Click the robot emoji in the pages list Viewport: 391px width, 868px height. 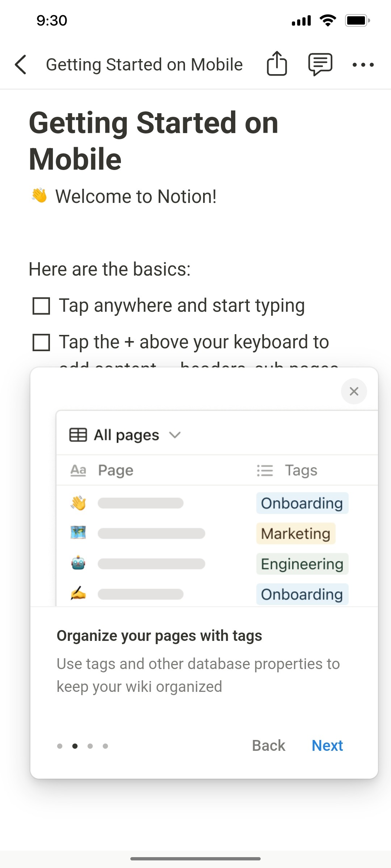point(78,563)
